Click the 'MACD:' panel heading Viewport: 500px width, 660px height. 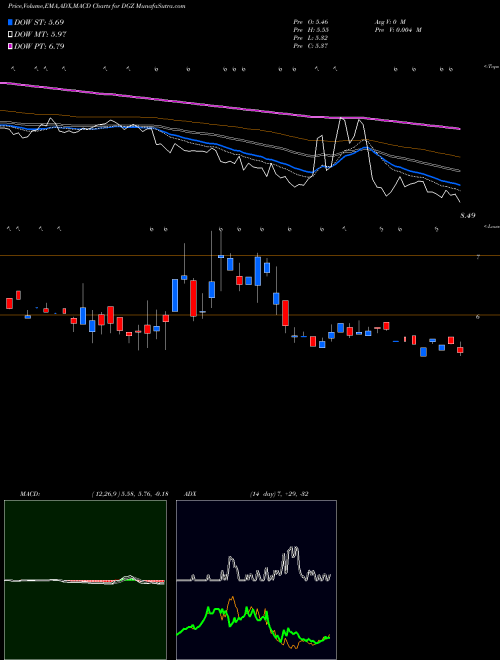click(30, 494)
